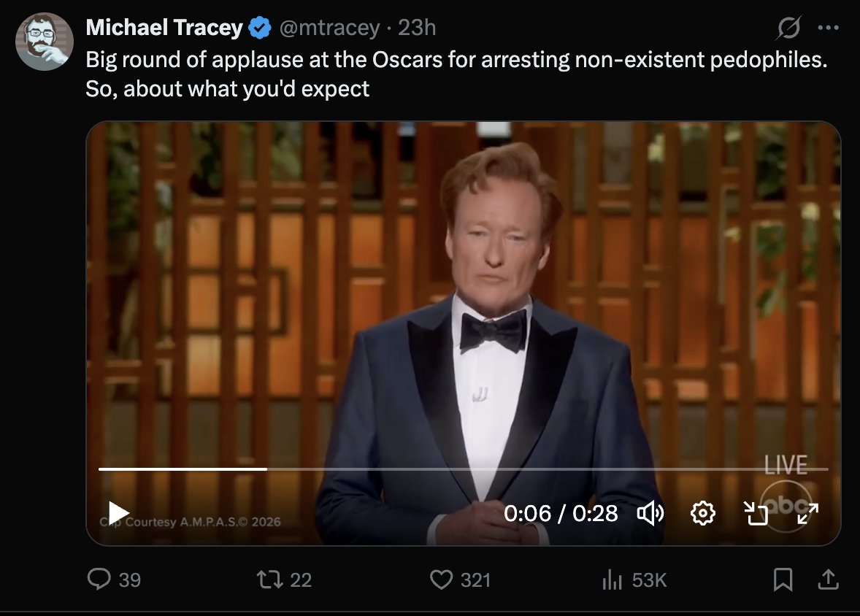Click the blue verified badge
This screenshot has width=860, height=616.
[259, 28]
